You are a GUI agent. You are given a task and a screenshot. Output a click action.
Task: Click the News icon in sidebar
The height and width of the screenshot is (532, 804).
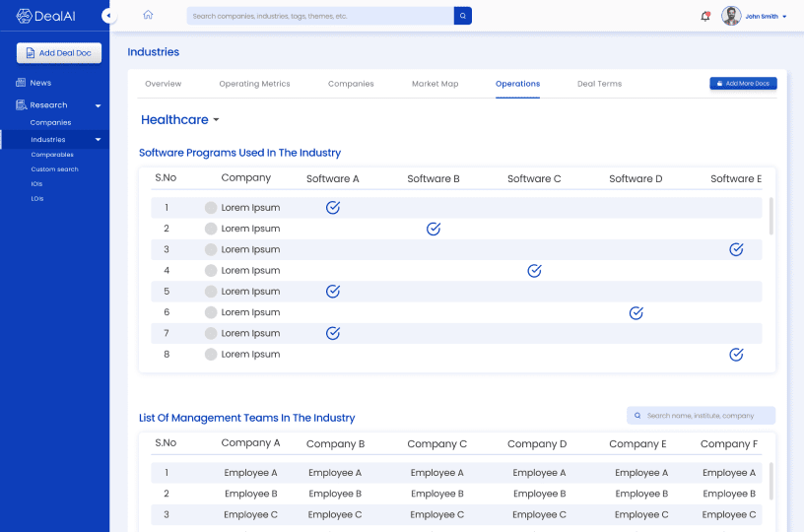(21, 83)
